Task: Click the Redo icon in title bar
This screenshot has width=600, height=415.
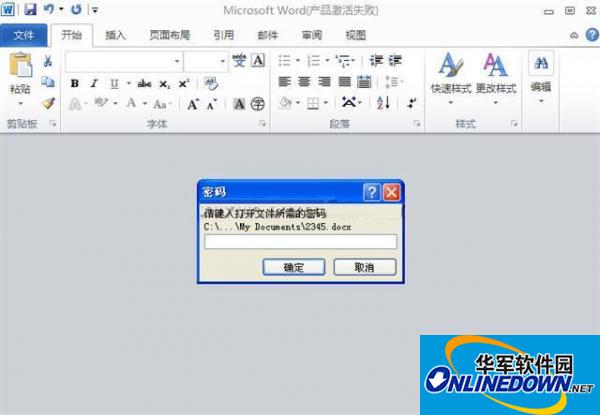Action: coord(76,9)
